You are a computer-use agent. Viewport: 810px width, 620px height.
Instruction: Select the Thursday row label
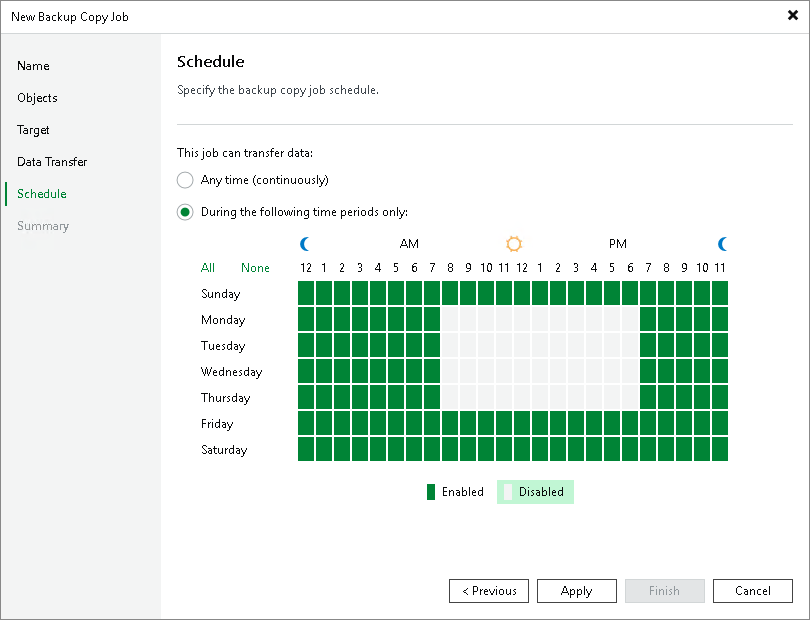[x=226, y=397]
